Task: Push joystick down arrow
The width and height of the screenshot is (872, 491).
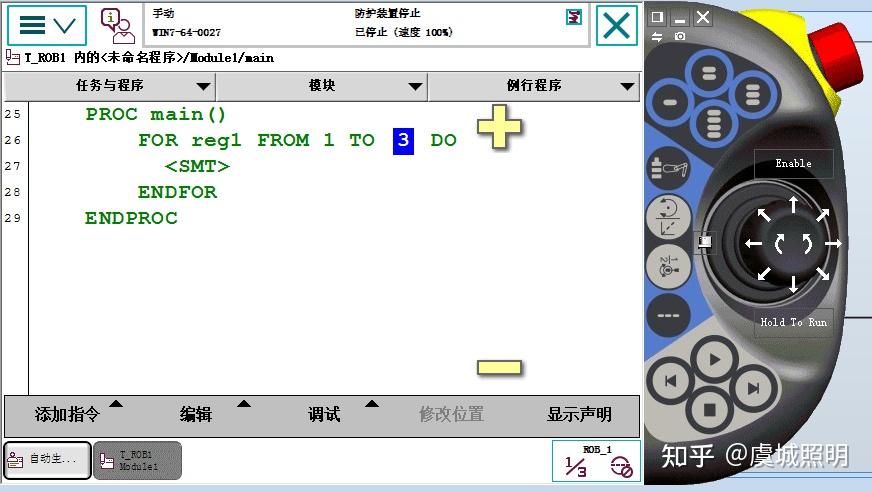Action: coord(793,284)
